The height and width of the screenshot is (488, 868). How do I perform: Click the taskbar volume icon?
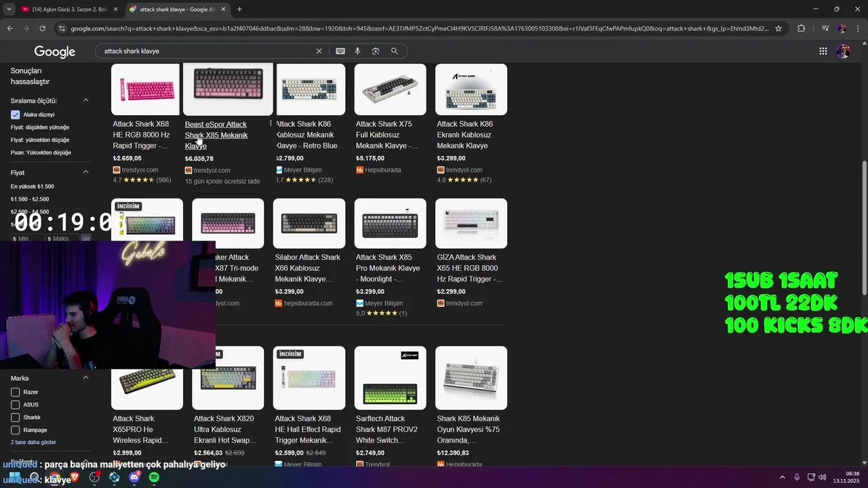[823, 477]
